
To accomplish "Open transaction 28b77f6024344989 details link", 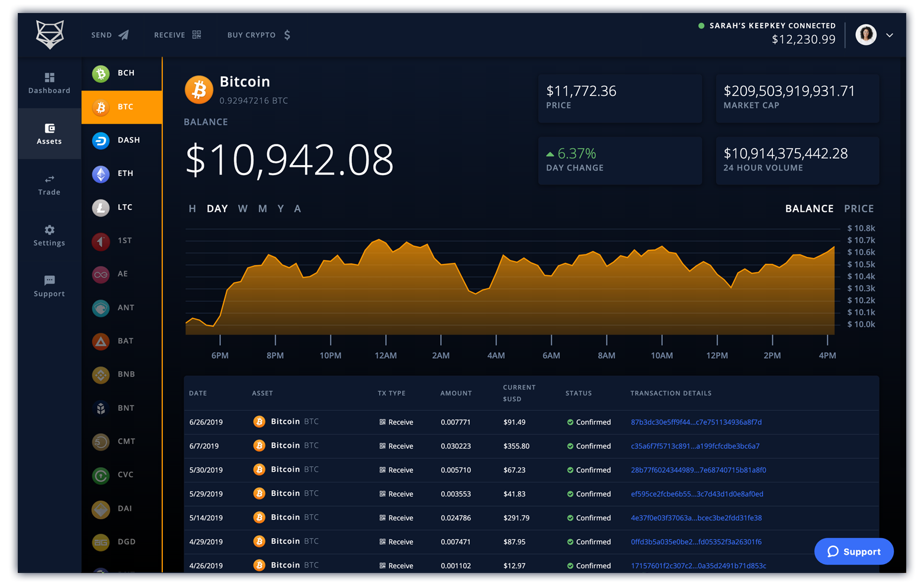I will pyautogui.click(x=698, y=471).
